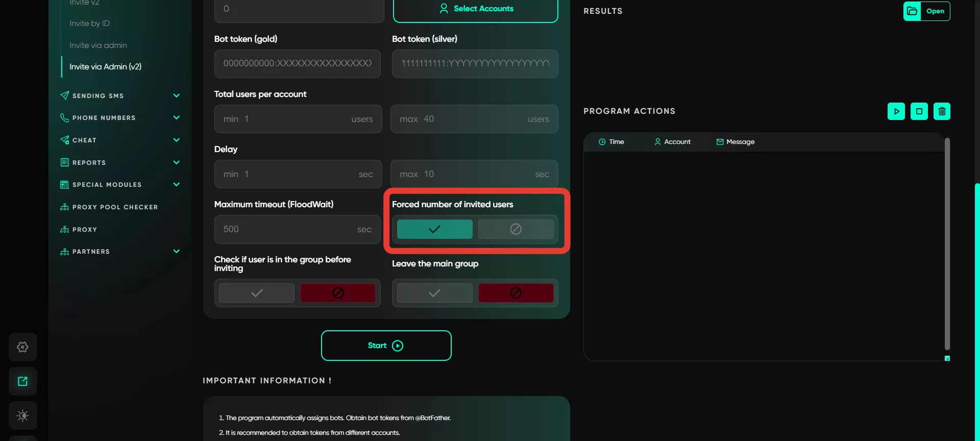Select Invite by ID menu item
The width and height of the screenshot is (980, 441).
(89, 23)
